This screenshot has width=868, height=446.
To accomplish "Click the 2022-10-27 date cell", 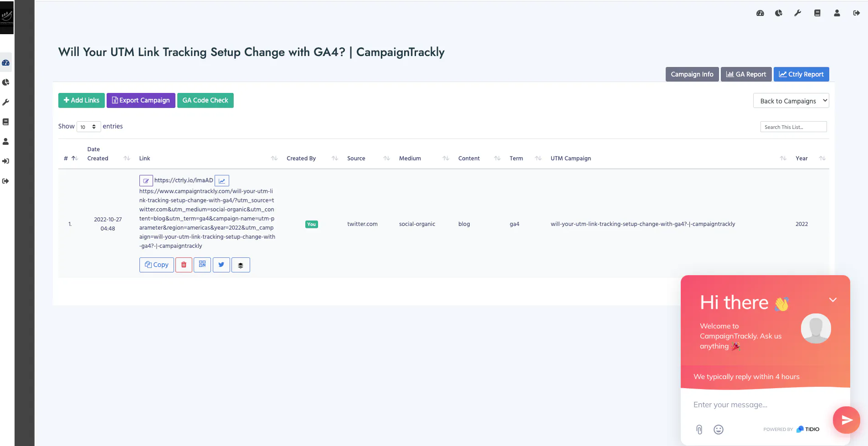I will [108, 224].
